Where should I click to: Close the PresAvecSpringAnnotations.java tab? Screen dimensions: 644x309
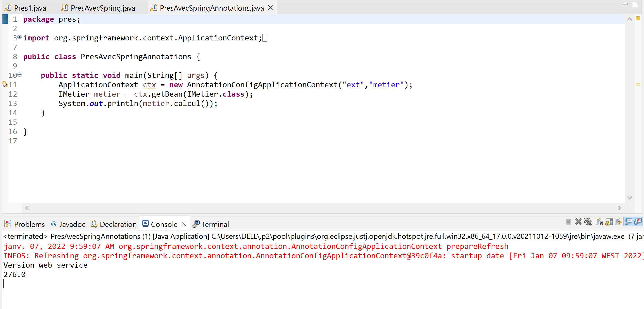[x=270, y=7]
